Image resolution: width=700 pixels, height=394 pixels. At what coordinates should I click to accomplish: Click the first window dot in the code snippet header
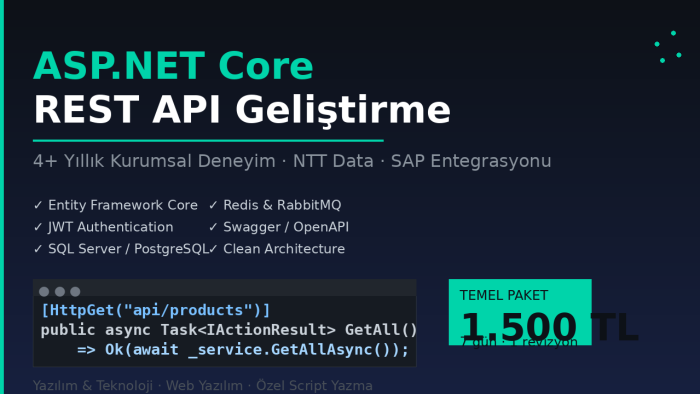tap(44, 292)
